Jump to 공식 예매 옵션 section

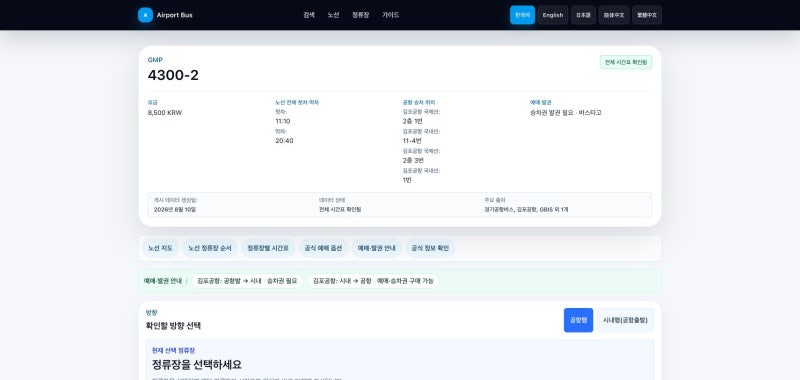tap(323, 248)
